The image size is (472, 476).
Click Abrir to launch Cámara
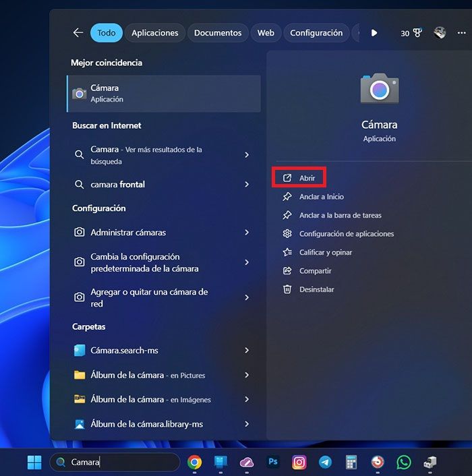[299, 178]
